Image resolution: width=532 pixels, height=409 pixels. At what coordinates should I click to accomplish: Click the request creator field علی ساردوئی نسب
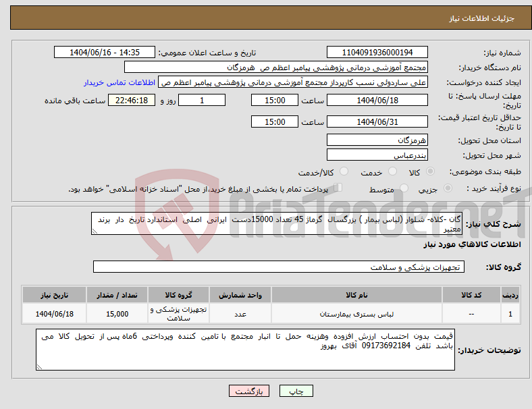pos(293,82)
